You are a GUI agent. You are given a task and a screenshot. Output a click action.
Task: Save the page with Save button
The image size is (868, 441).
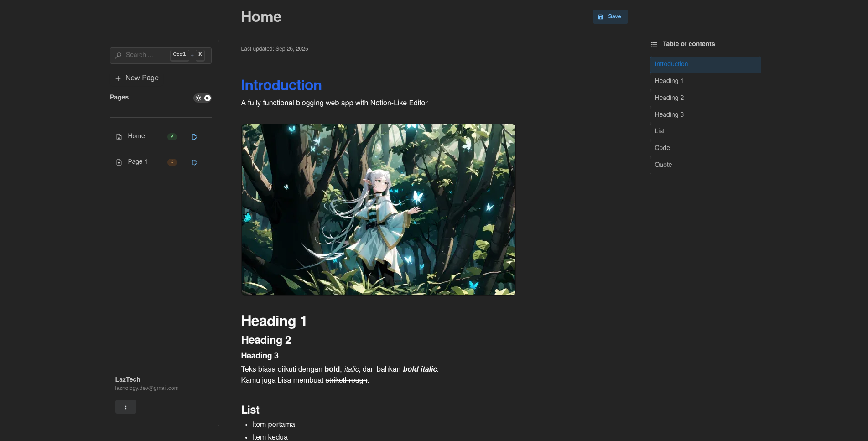click(x=610, y=17)
